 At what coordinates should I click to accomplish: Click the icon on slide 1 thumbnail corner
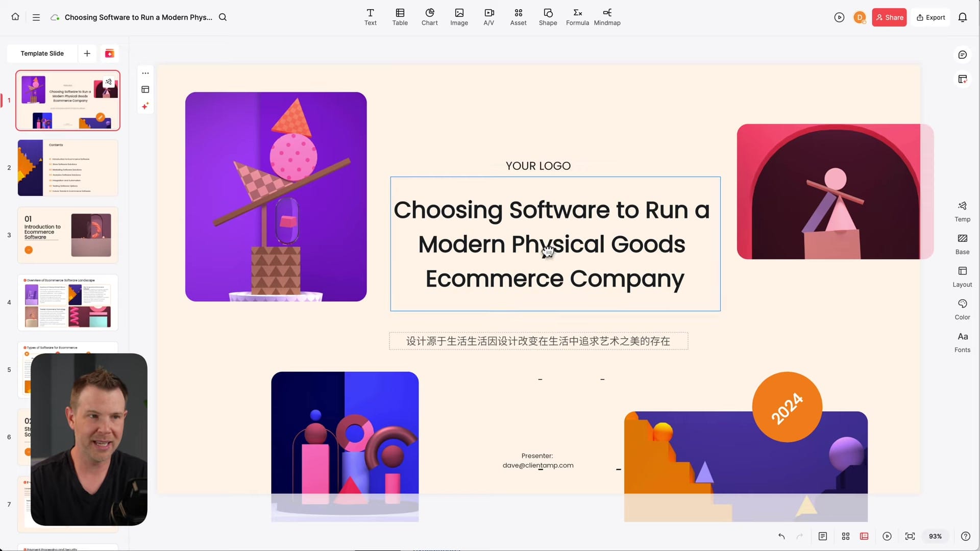point(108,82)
